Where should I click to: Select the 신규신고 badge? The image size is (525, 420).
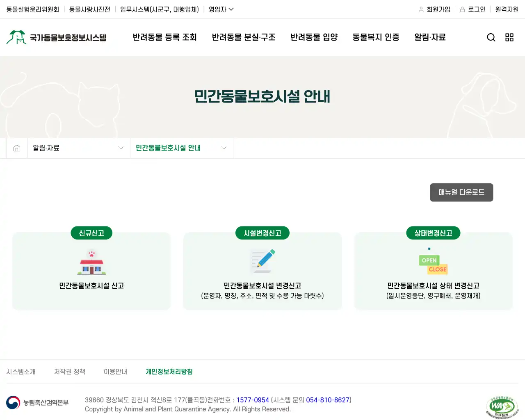[x=91, y=233]
